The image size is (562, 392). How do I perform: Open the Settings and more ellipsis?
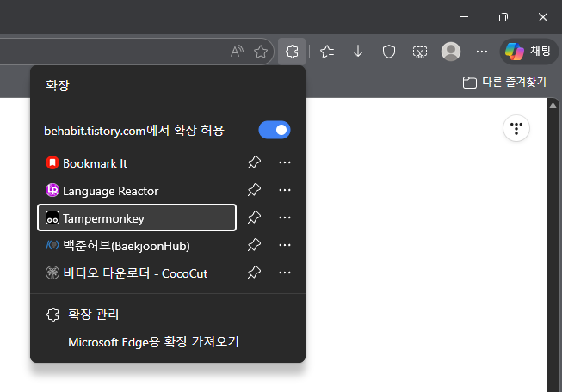(482, 52)
